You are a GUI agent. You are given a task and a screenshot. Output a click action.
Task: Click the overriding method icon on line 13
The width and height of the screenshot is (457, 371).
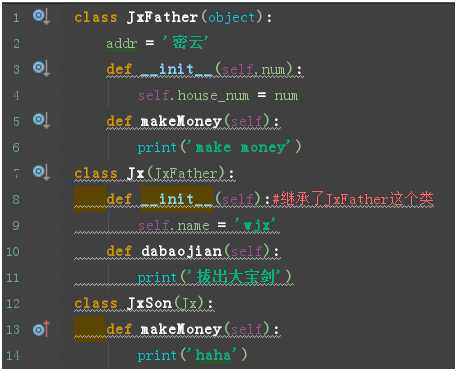(x=41, y=329)
